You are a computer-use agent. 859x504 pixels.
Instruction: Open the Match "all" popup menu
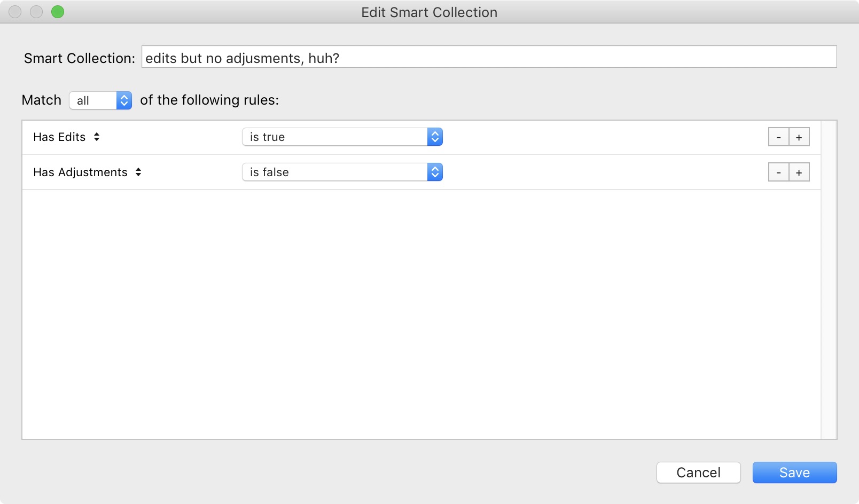[100, 100]
